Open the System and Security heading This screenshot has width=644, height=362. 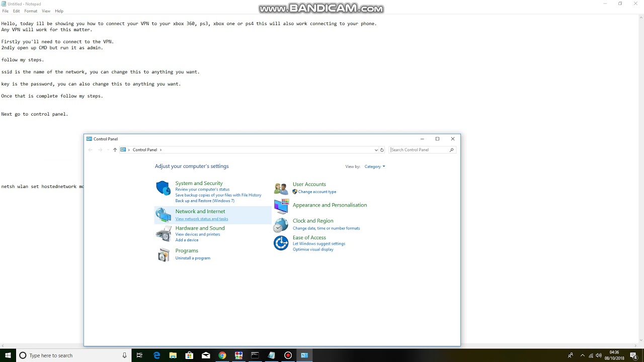199,184
